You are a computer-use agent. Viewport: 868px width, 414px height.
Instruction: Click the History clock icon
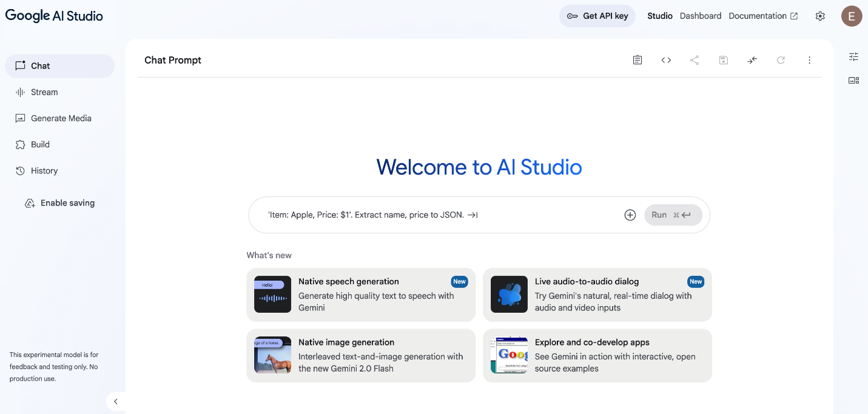(20, 171)
